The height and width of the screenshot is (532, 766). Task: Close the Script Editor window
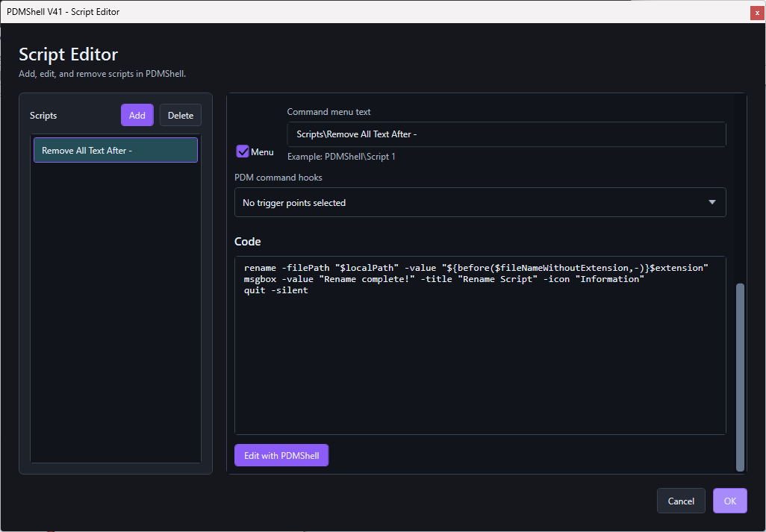tap(757, 13)
